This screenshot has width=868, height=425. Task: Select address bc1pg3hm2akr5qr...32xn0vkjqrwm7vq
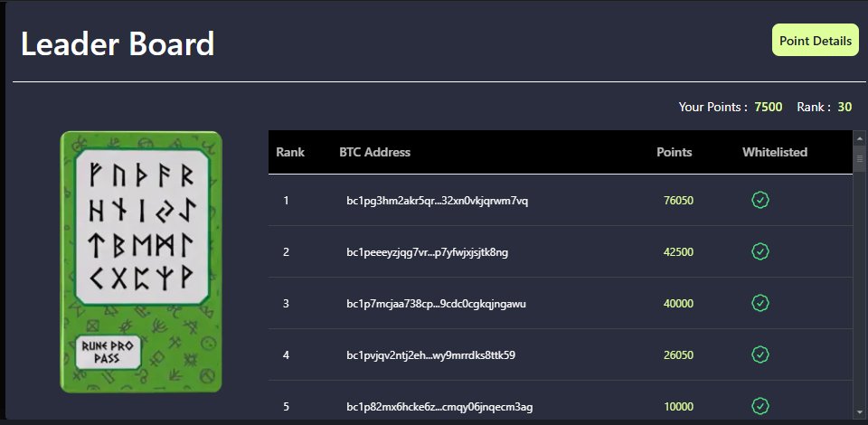click(438, 201)
